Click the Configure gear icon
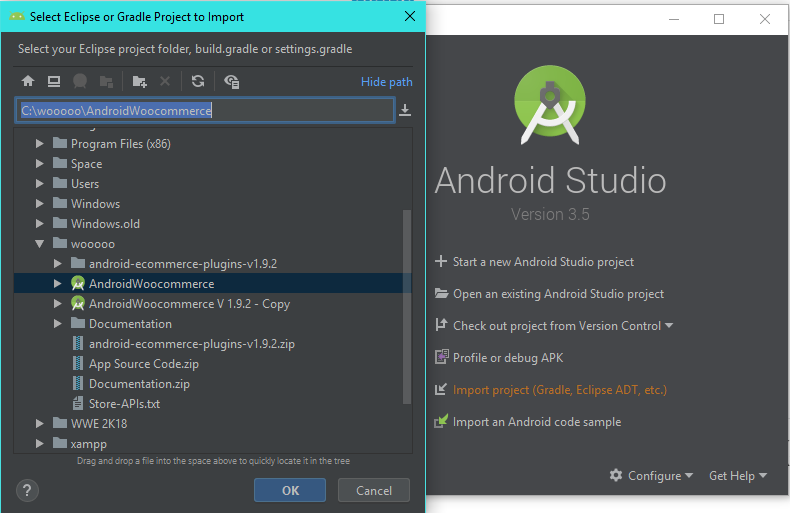Image resolution: width=790 pixels, height=513 pixels. (616, 475)
